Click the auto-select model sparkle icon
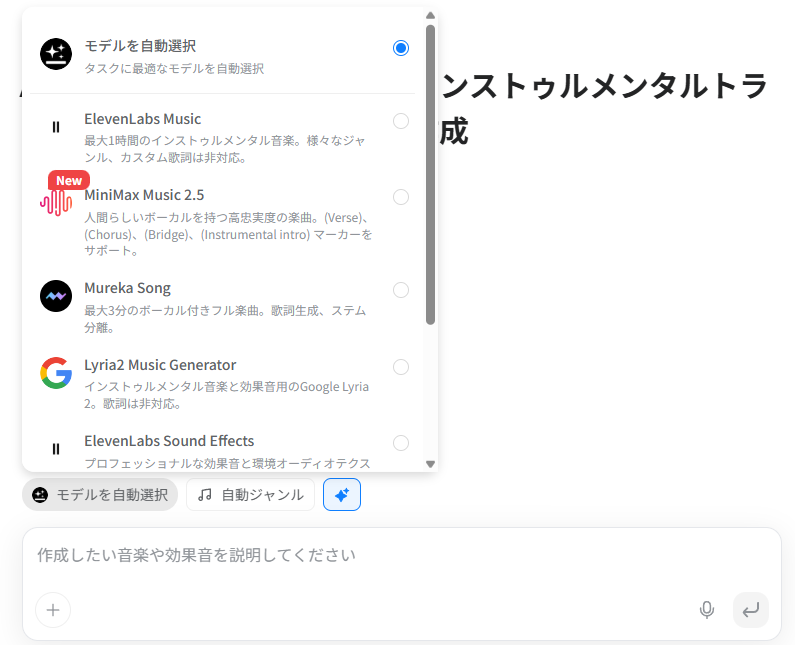Viewport: 795px width, 645px height. pos(56,54)
